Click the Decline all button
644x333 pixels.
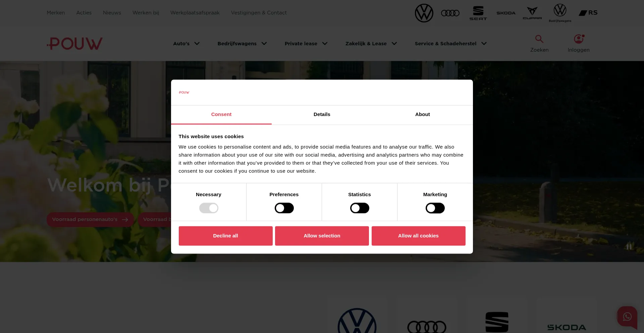coord(225,236)
